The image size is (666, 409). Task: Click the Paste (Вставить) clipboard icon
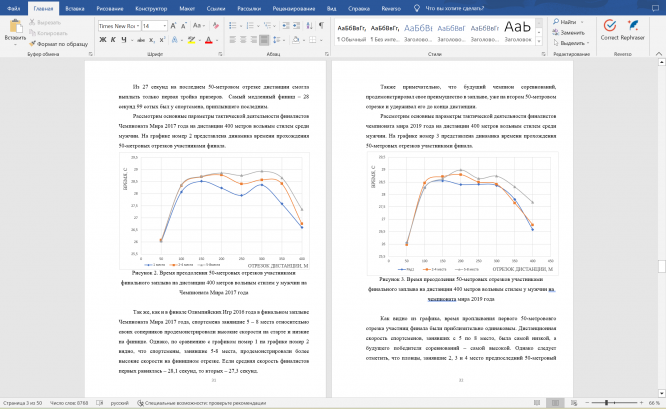(16, 26)
